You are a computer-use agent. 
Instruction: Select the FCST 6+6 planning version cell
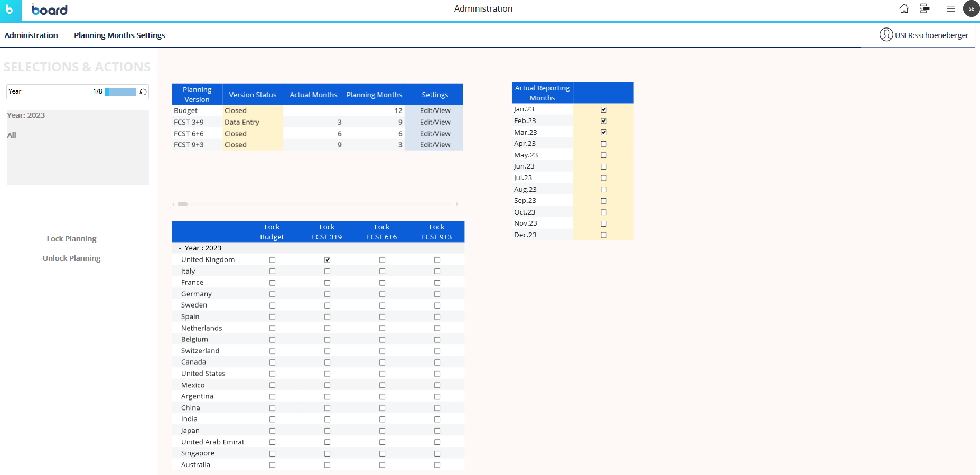[x=197, y=134]
